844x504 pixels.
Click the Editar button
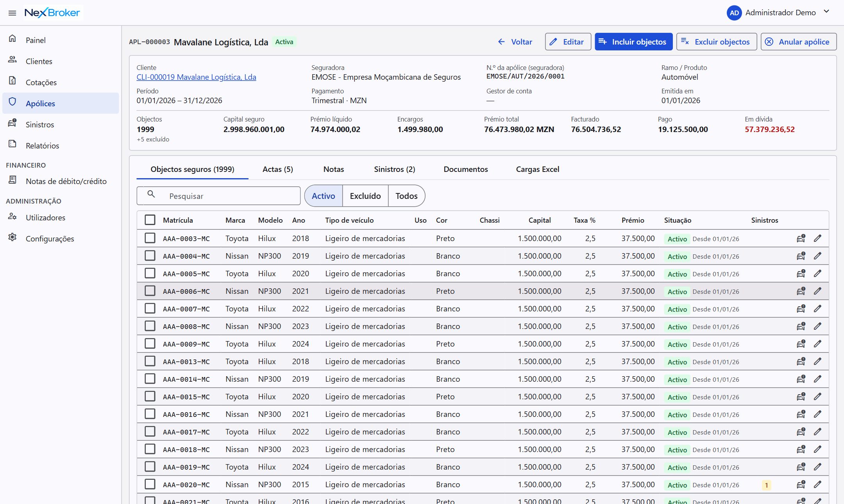click(568, 42)
